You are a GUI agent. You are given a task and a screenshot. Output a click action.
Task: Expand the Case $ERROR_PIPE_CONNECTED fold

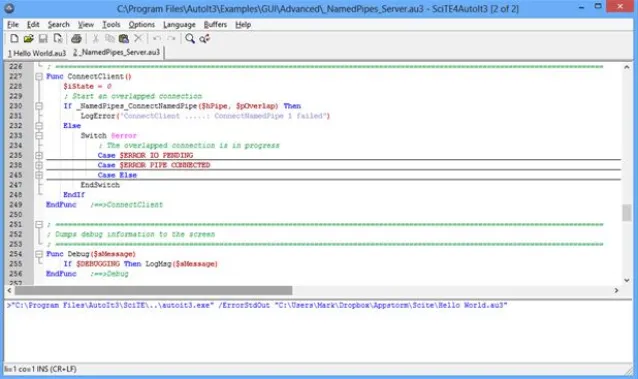(39, 165)
